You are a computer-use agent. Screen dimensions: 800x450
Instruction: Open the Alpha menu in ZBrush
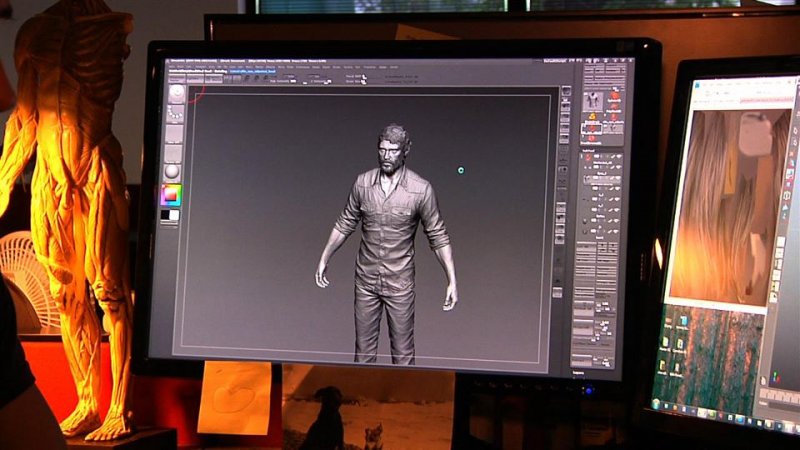[172, 66]
